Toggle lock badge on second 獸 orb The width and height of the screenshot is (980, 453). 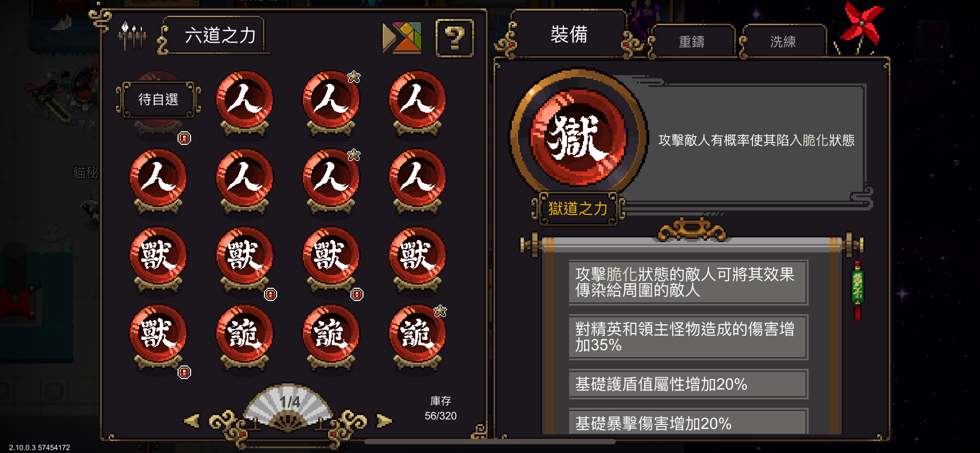click(x=271, y=294)
